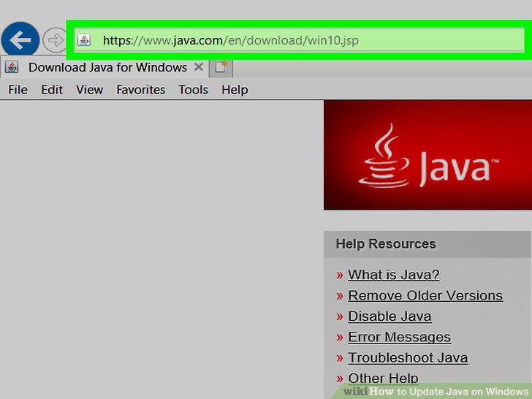
Task: Visit the Error Messages help link
Action: point(399,337)
